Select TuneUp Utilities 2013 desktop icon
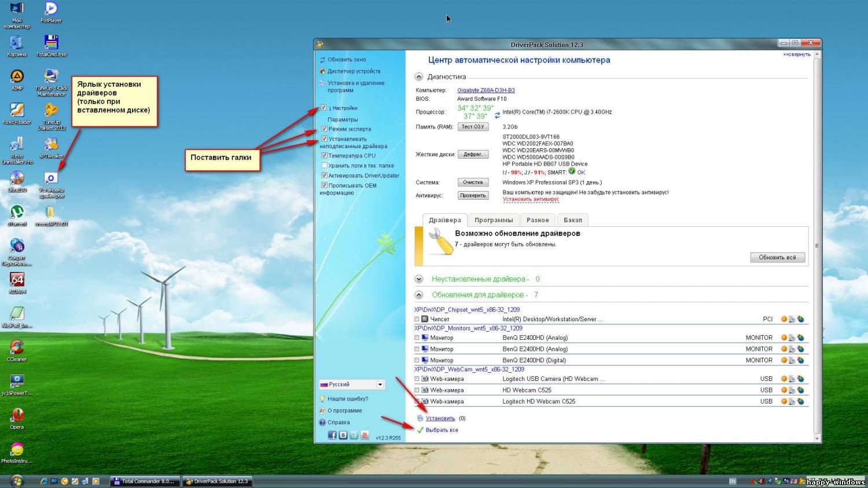Viewport: 868px width, 488px height. click(52, 116)
